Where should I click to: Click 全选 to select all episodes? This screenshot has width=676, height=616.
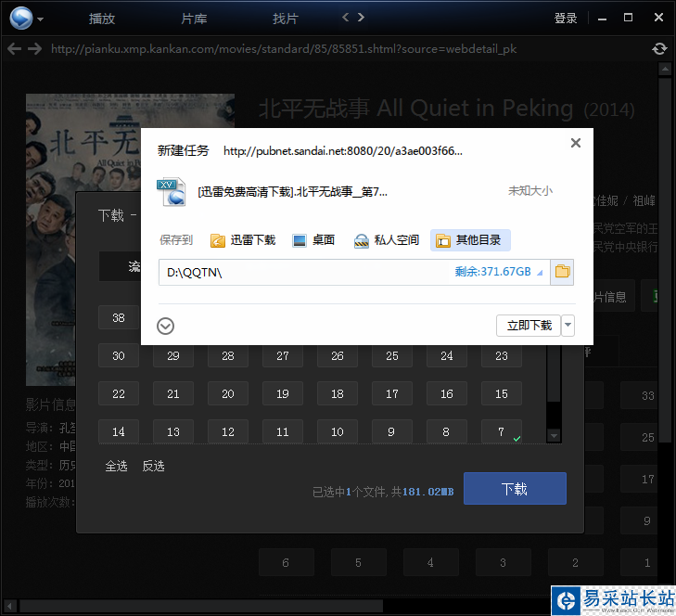[117, 466]
